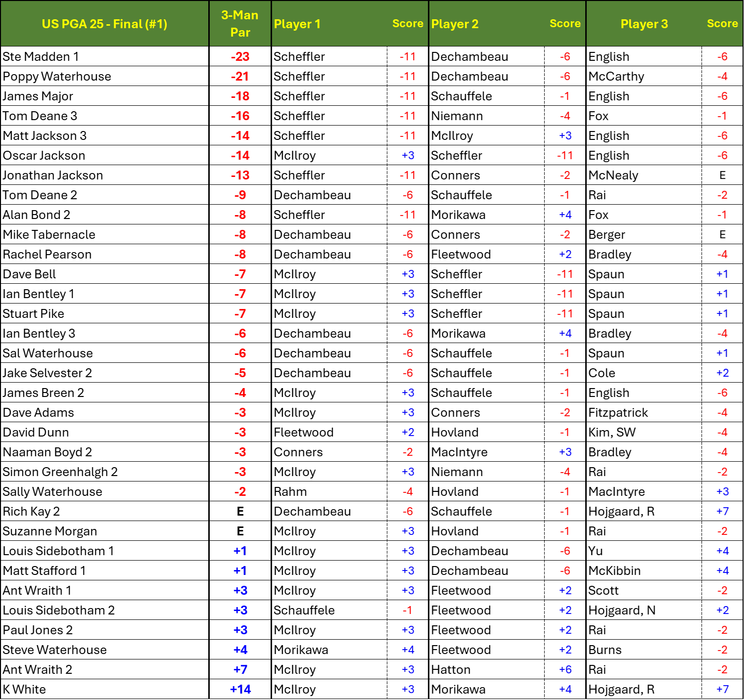
Task: Select 'Berger' in Mike Tabernacle's row
Action: pyautogui.click(x=644, y=234)
